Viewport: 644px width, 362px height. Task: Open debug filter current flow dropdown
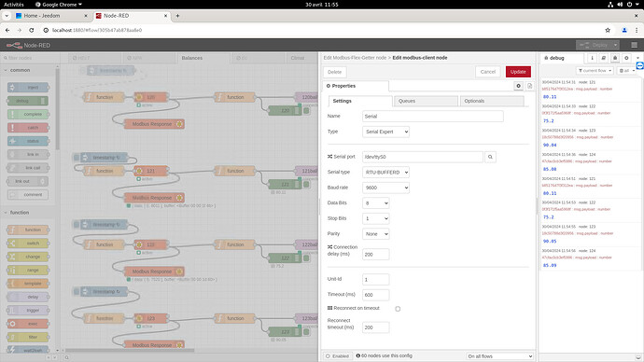click(595, 71)
